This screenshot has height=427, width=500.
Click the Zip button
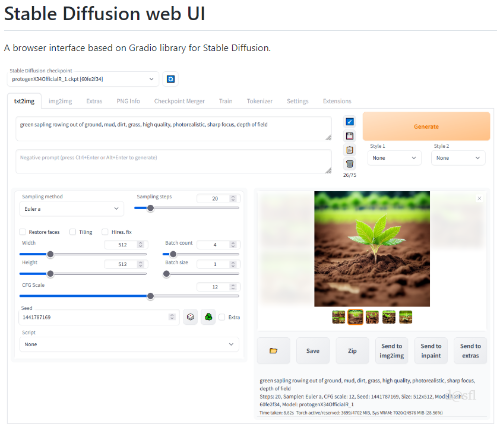352,351
